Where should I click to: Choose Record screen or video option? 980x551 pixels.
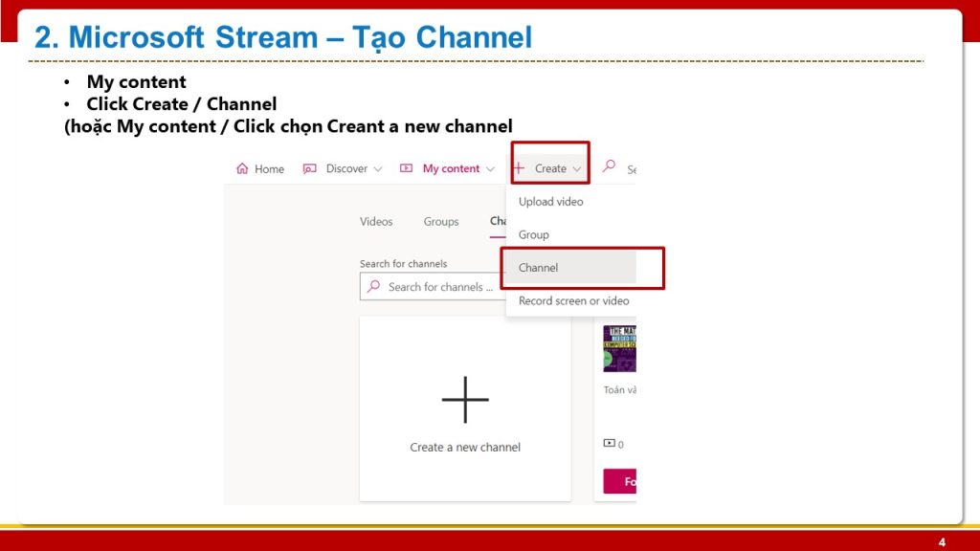pyautogui.click(x=574, y=300)
